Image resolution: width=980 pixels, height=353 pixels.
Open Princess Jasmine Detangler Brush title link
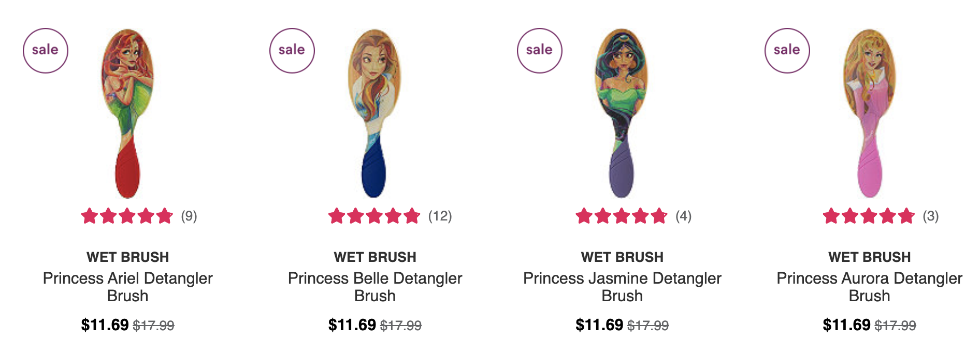(x=622, y=287)
